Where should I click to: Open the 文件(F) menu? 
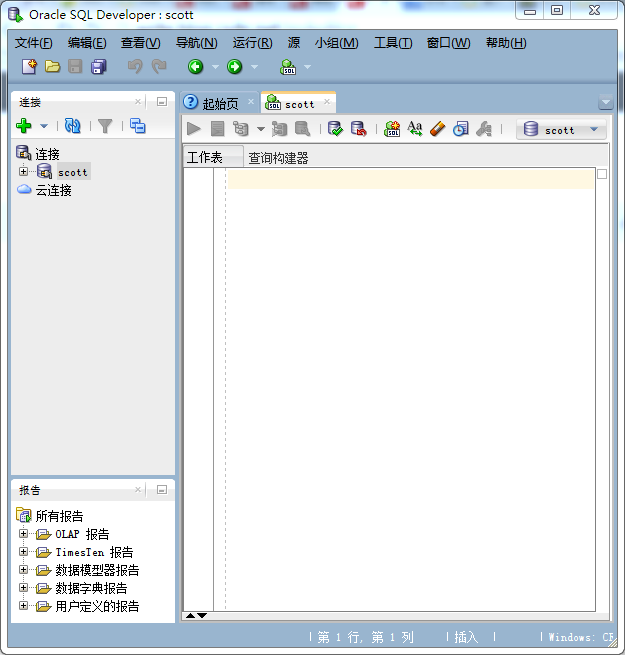coord(34,43)
